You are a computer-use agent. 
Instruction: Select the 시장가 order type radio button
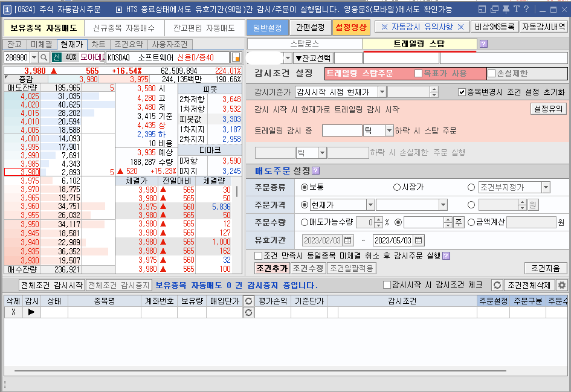pos(396,187)
